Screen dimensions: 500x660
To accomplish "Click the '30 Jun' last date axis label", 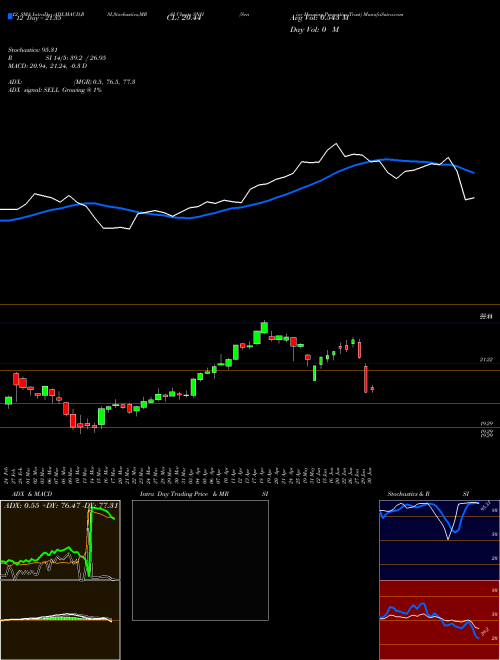I will click(372, 475).
